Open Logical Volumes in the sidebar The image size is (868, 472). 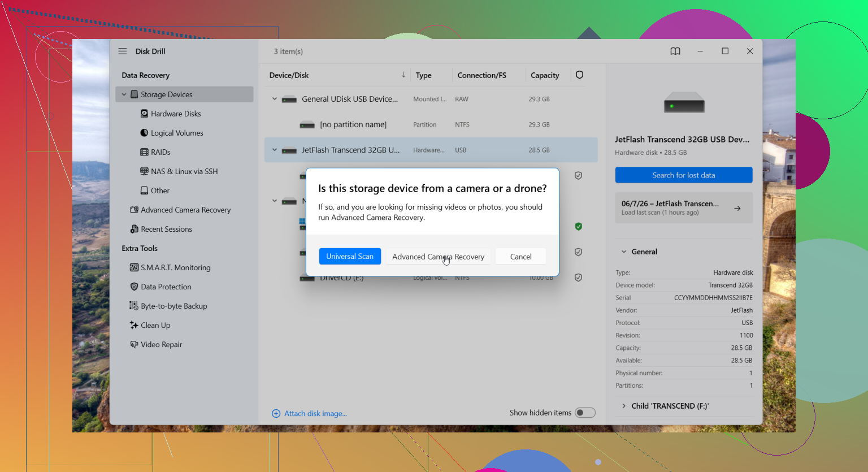[x=171, y=133]
